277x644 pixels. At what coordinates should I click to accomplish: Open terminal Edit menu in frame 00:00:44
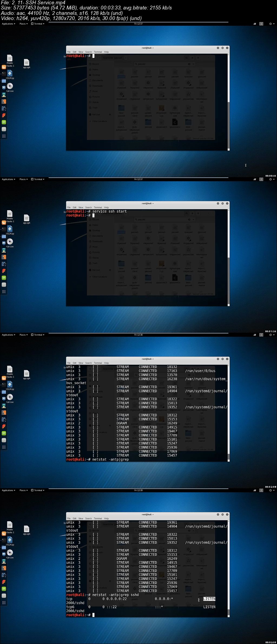[74, 52]
